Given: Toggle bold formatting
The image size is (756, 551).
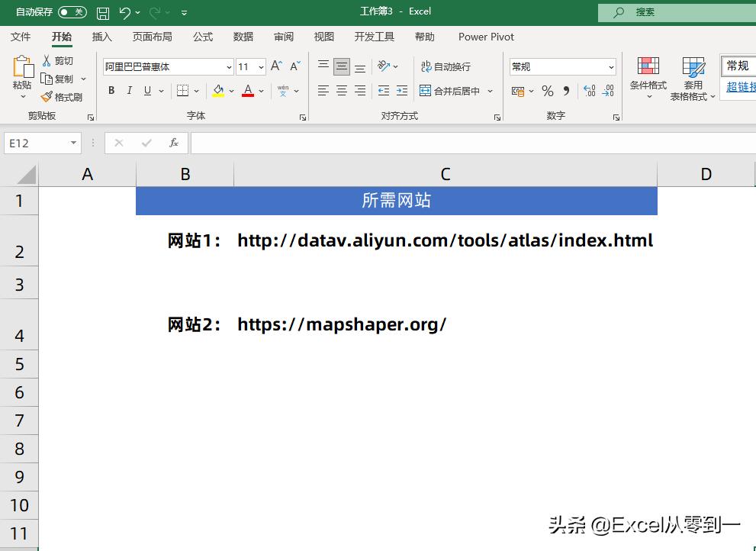Looking at the screenshot, I should (x=111, y=90).
